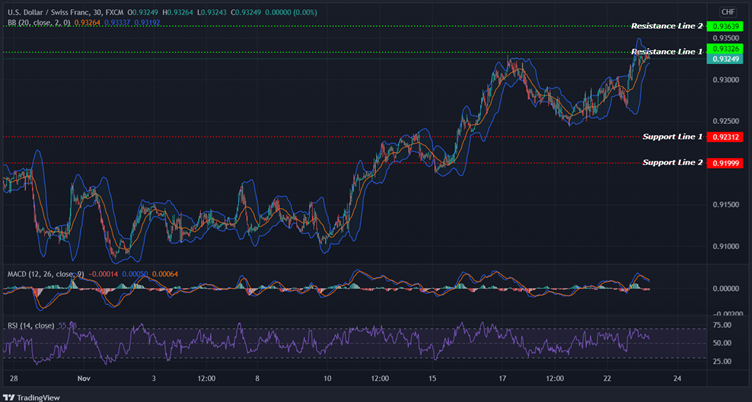752x402 pixels.
Task: Click the 24 date on time axis
Action: click(677, 380)
